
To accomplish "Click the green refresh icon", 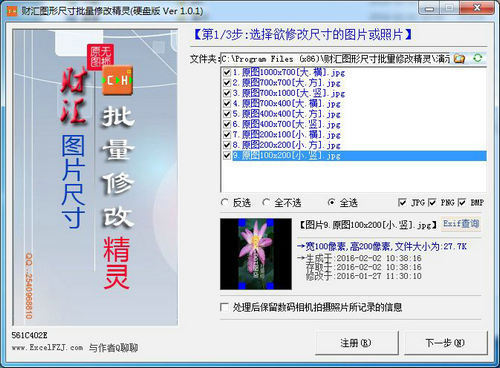I will click(477, 58).
